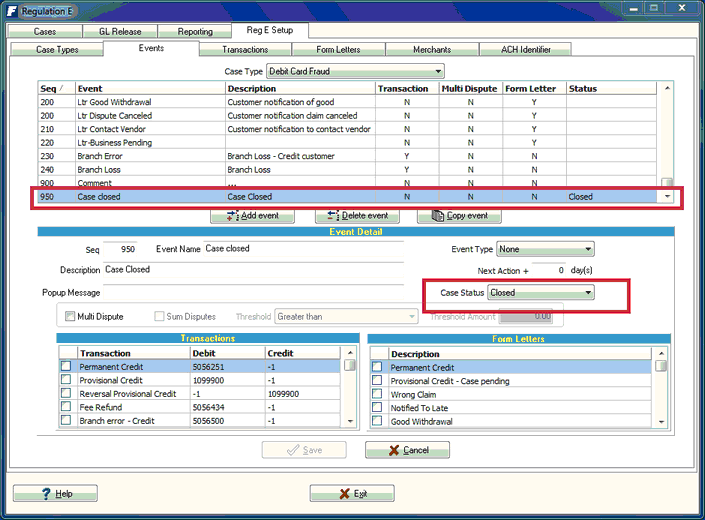Select the Ltr Dispute Canceled event row
The height and width of the screenshot is (520, 705).
click(x=347, y=116)
